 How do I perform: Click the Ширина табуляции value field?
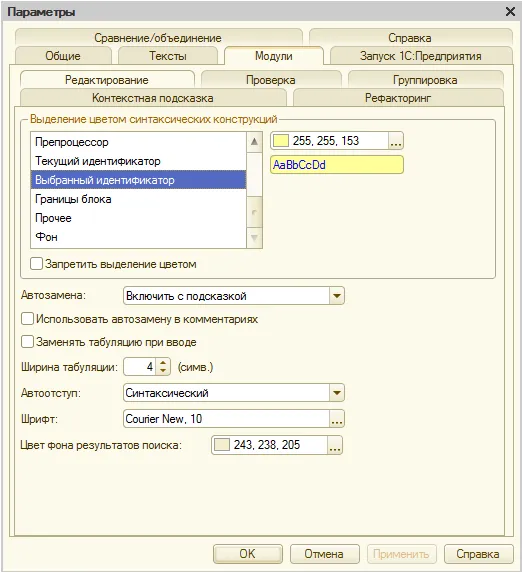(140, 367)
